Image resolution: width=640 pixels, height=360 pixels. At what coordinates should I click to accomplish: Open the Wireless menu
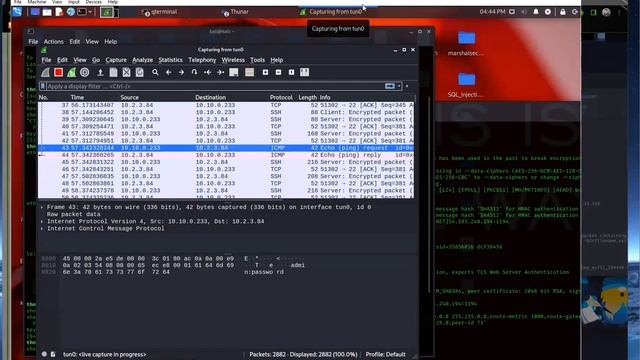(233, 60)
